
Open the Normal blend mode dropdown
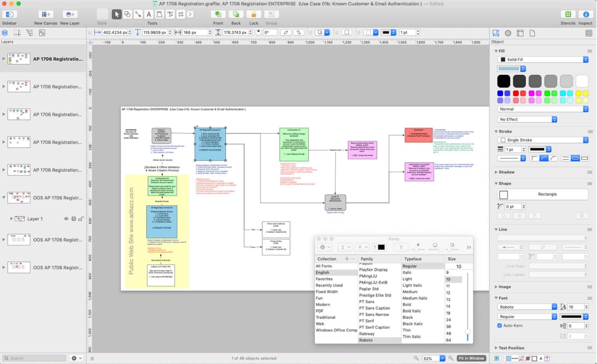(543, 109)
